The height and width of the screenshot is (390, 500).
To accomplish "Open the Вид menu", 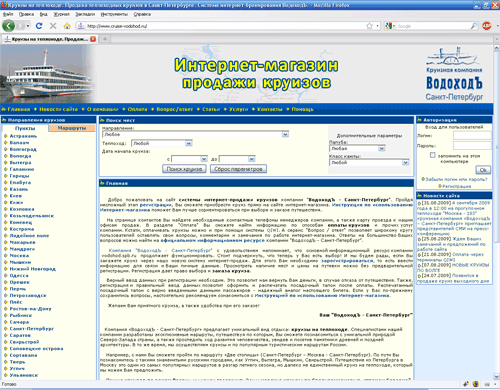I will (x=44, y=14).
